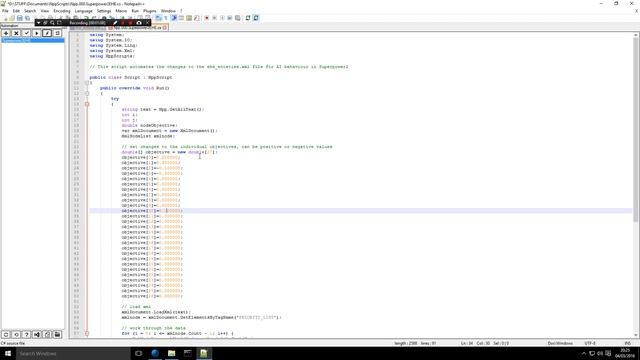640x360 pixels.
Task: Collapse the red fold marker at try block
Action: click(87, 104)
